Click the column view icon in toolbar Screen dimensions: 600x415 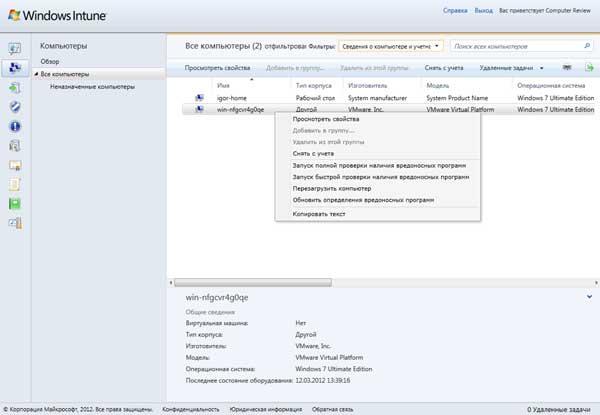567,67
